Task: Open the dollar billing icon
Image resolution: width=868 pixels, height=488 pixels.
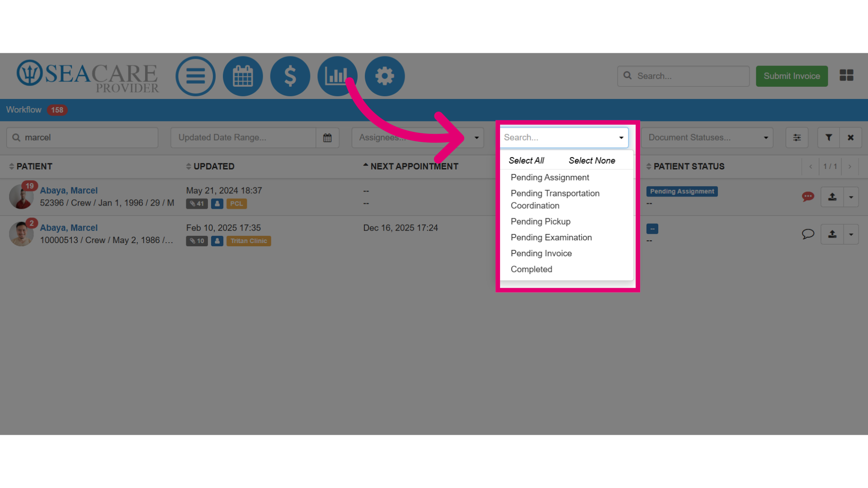Action: [290, 76]
